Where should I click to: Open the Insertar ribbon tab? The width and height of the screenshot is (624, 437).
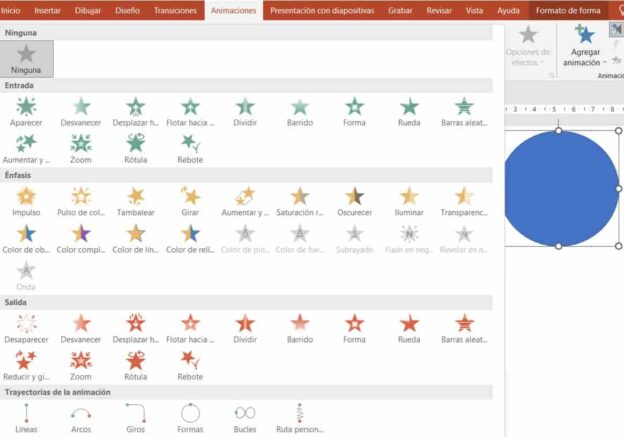47,10
